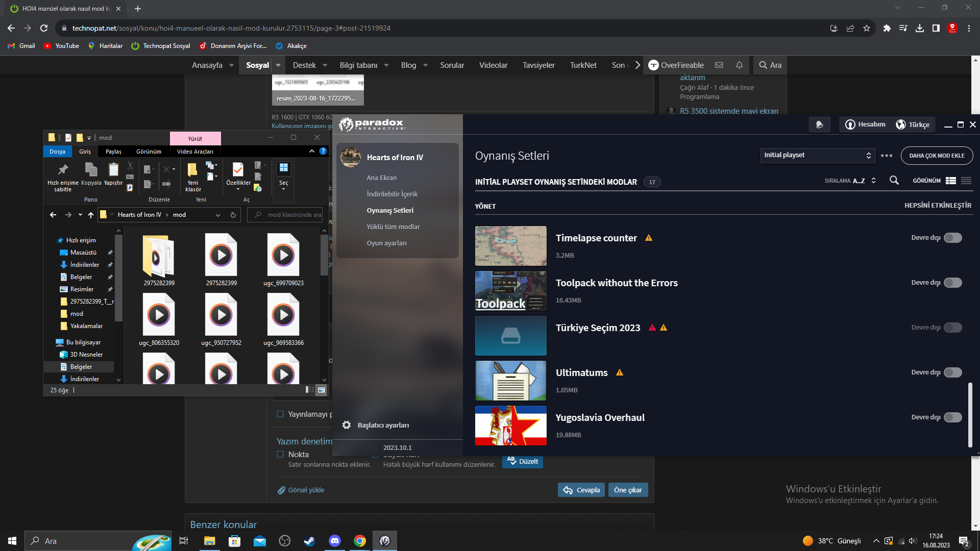980x551 pixels.
Task: Click the DAHA ÇOK MOD EKLE button
Action: pos(937,156)
